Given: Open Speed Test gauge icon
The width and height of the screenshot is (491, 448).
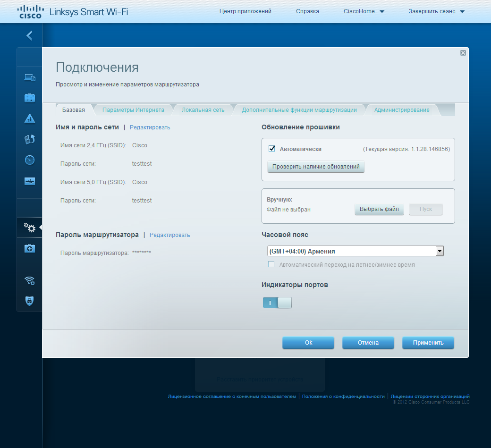Looking at the screenshot, I should (x=30, y=160).
